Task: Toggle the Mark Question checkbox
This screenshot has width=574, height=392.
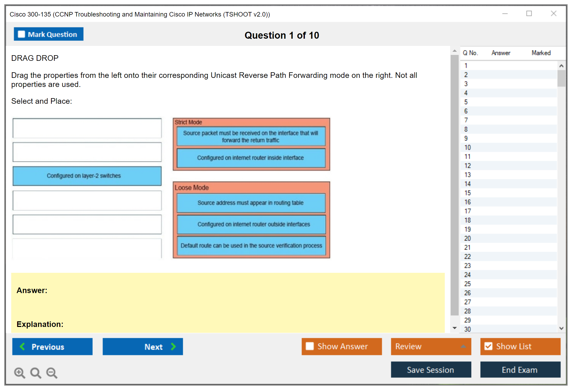Action: [21, 34]
